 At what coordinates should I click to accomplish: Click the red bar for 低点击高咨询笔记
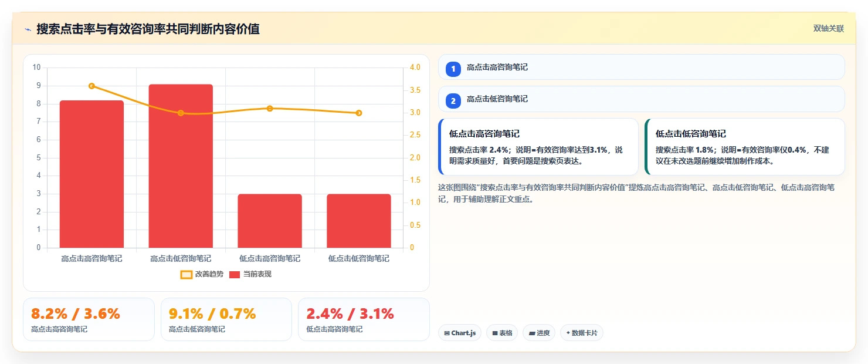click(270, 221)
